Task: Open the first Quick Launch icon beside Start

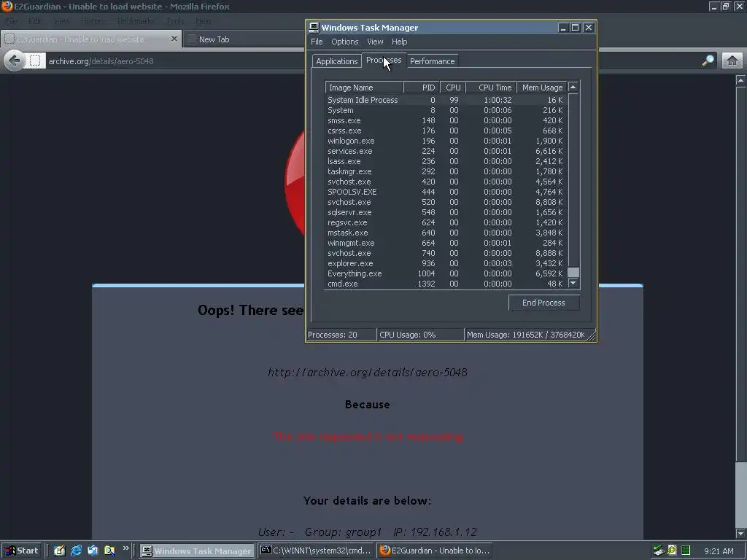Action: (59, 551)
